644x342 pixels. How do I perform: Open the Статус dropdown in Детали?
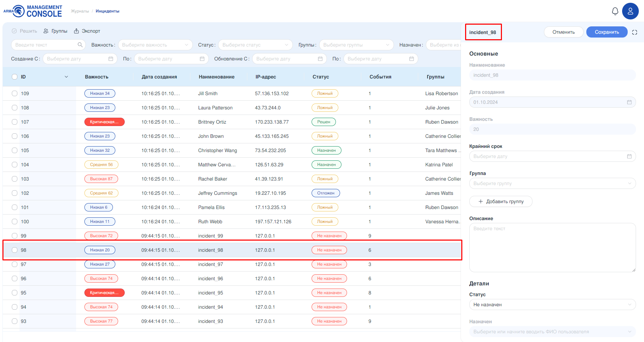coord(552,305)
